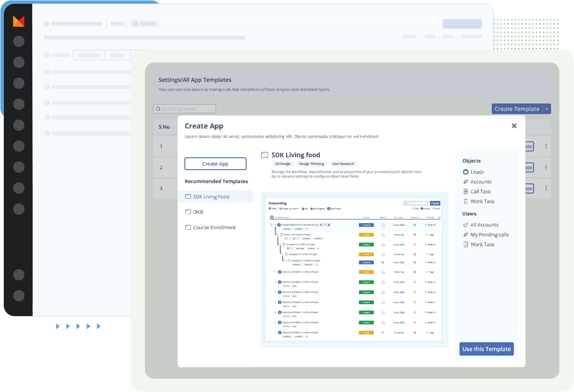The height and width of the screenshot is (392, 574).
Task: Click the orange logo in the sidebar
Action: tap(19, 21)
